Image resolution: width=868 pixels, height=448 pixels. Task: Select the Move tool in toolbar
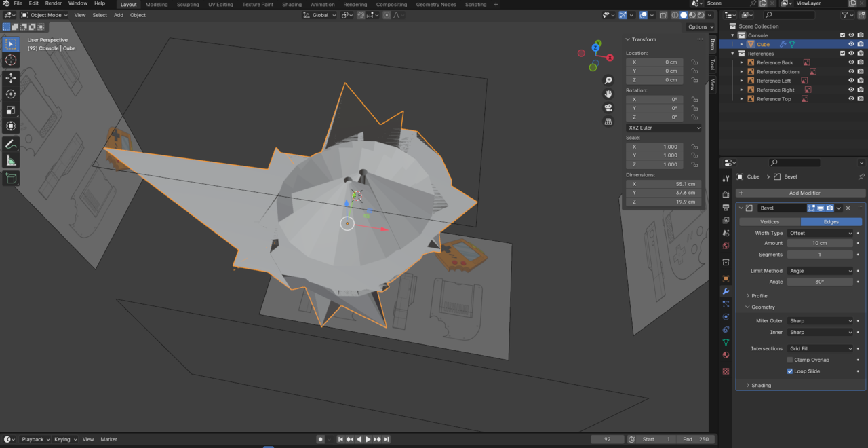11,78
